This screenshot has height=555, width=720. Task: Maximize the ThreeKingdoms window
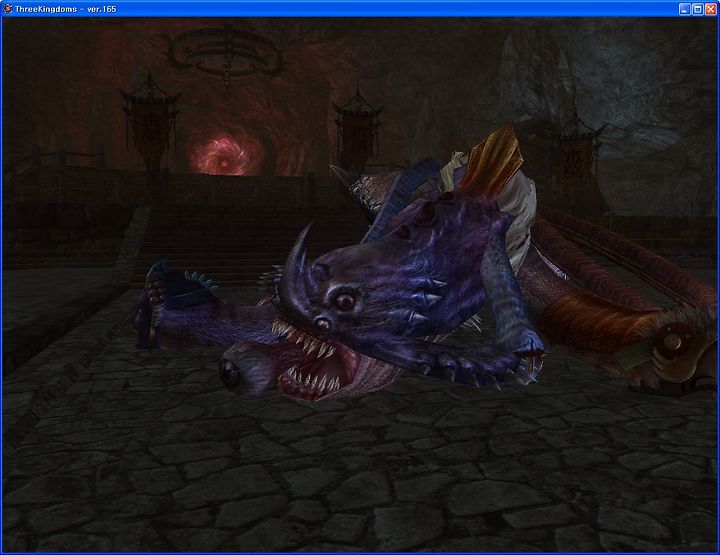pos(697,9)
